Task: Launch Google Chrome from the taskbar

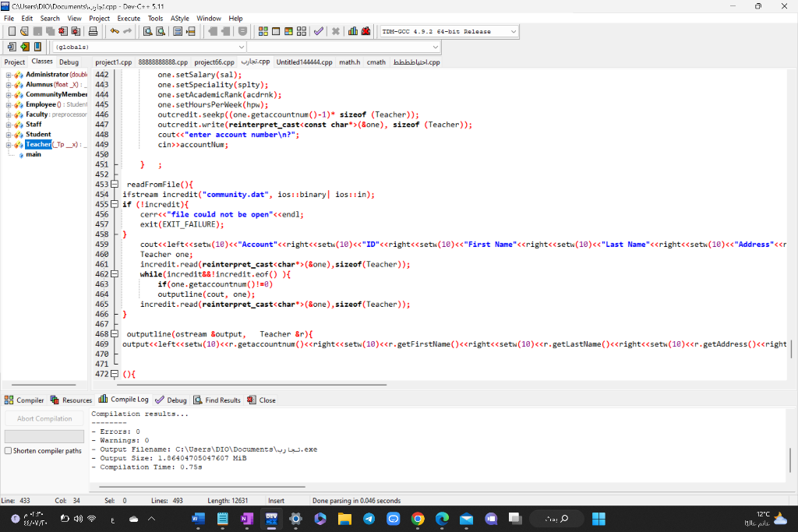Action: [417, 519]
